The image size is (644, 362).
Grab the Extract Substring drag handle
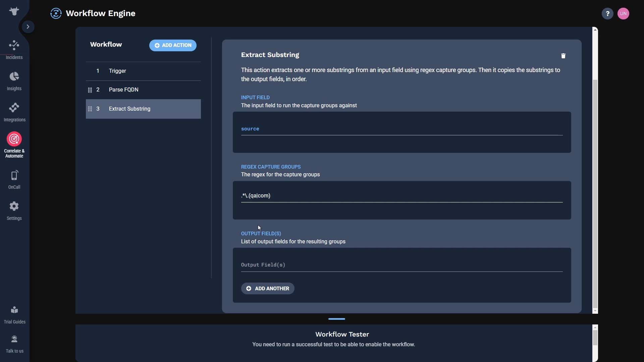coord(90,109)
